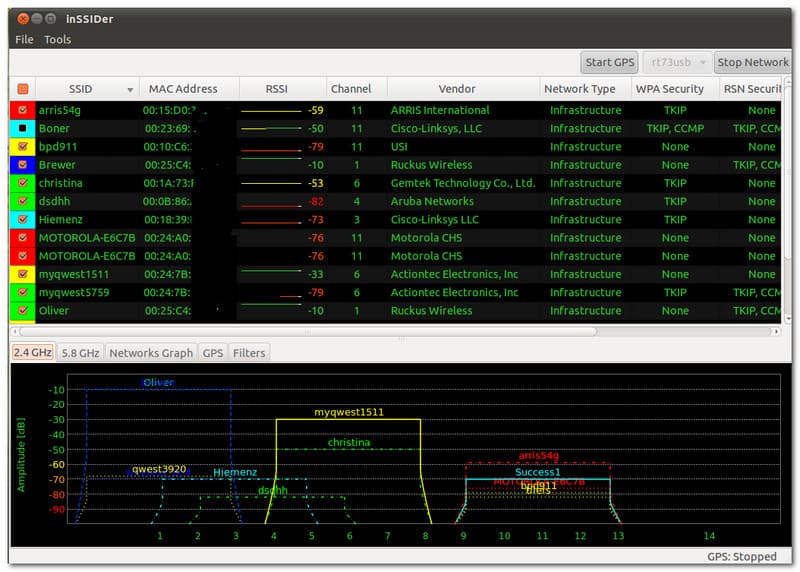Enable the unchecked Boner network checkbox
Image resolution: width=800 pixels, height=572 pixels.
(22, 129)
